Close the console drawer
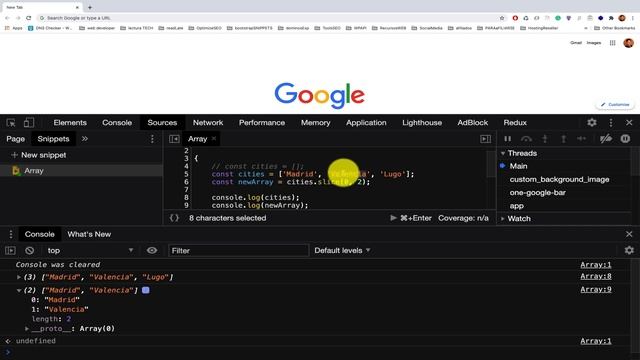 (629, 234)
